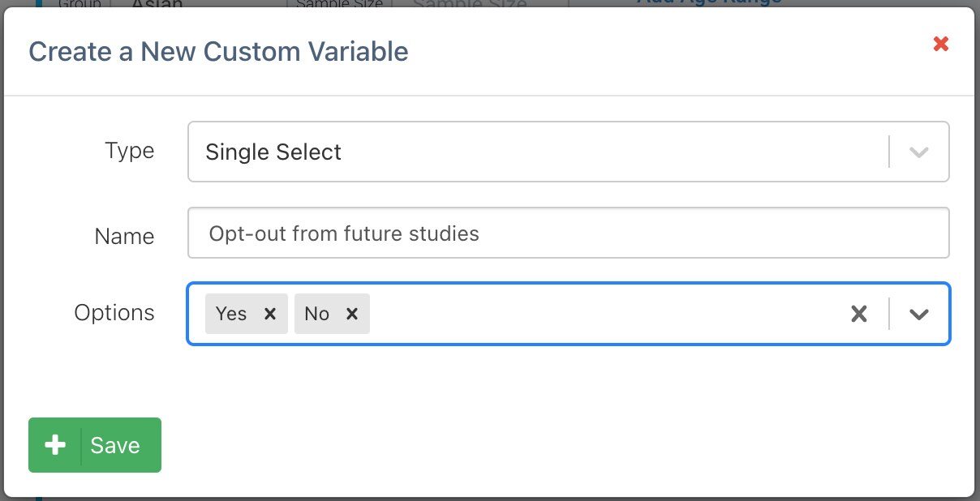Close the Create a New Custom Variable dialog
This screenshot has height=501, width=980.
[940, 44]
